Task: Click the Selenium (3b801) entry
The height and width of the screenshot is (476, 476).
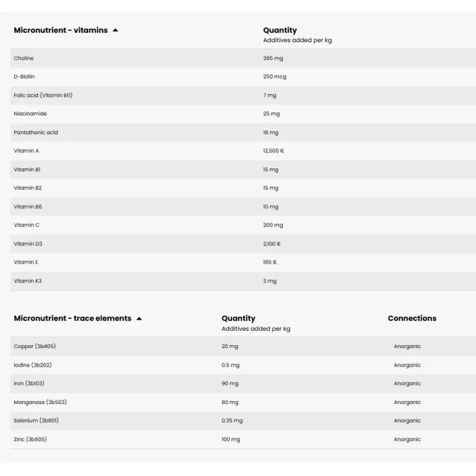Action: (36, 421)
